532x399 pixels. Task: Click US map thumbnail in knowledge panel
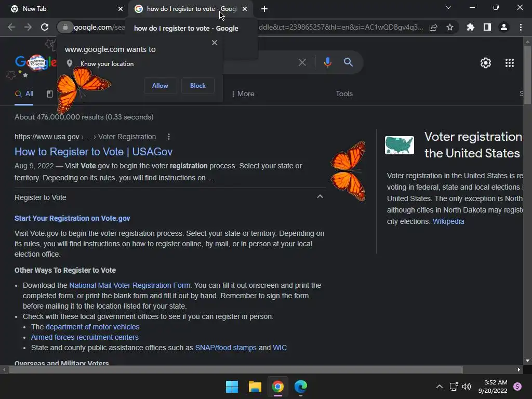400,145
